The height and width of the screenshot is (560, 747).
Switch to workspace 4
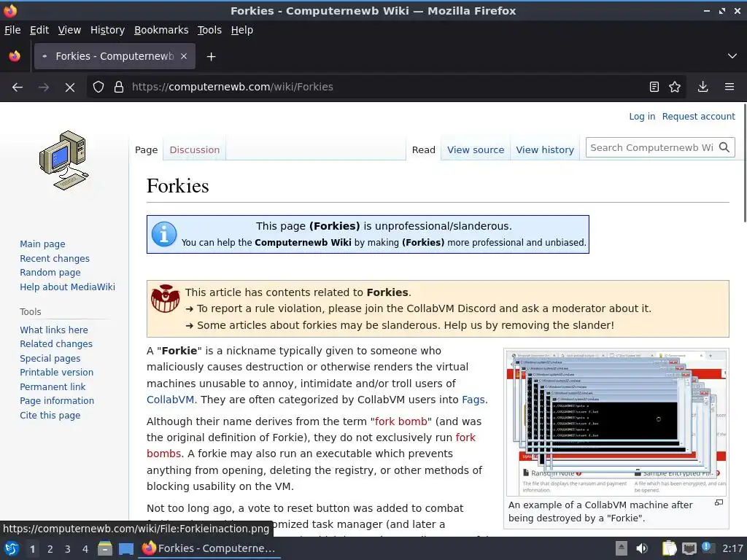click(x=85, y=549)
